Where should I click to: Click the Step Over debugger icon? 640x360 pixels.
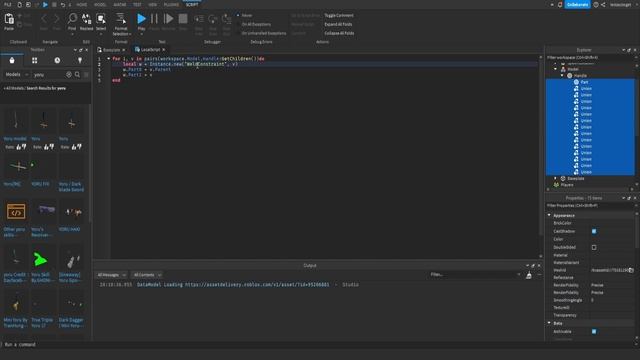coord(213,19)
